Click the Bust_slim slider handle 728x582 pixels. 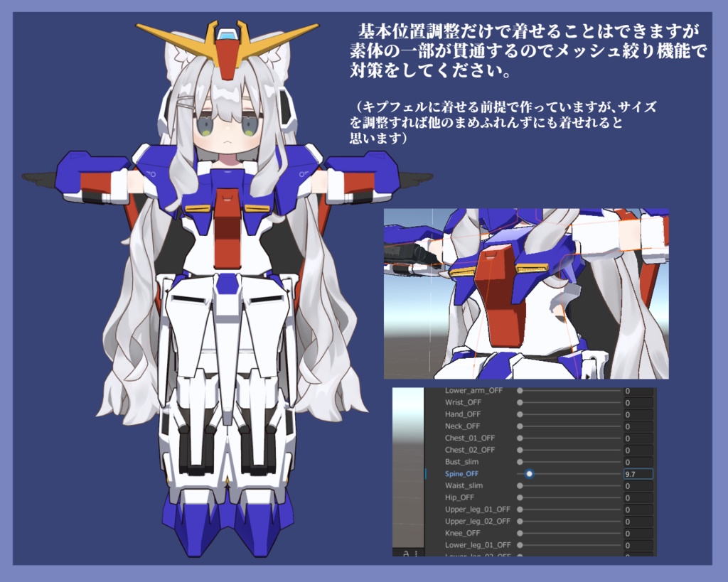(520, 462)
